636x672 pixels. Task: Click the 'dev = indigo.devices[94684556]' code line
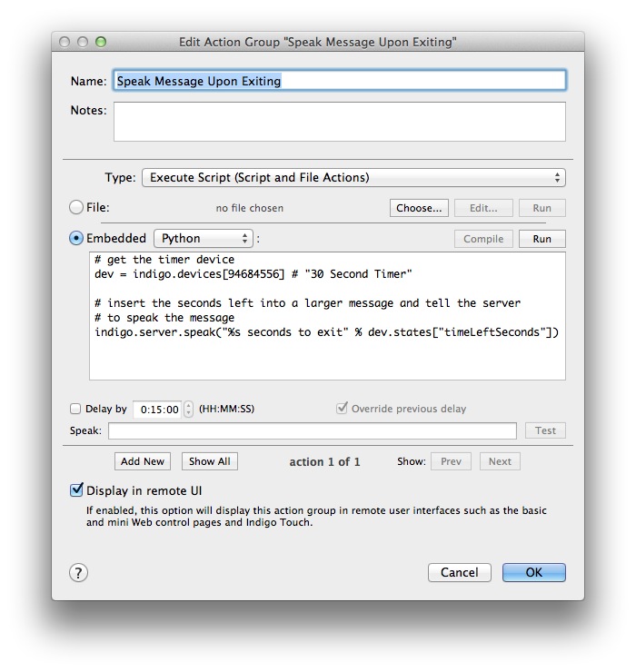coord(253,274)
